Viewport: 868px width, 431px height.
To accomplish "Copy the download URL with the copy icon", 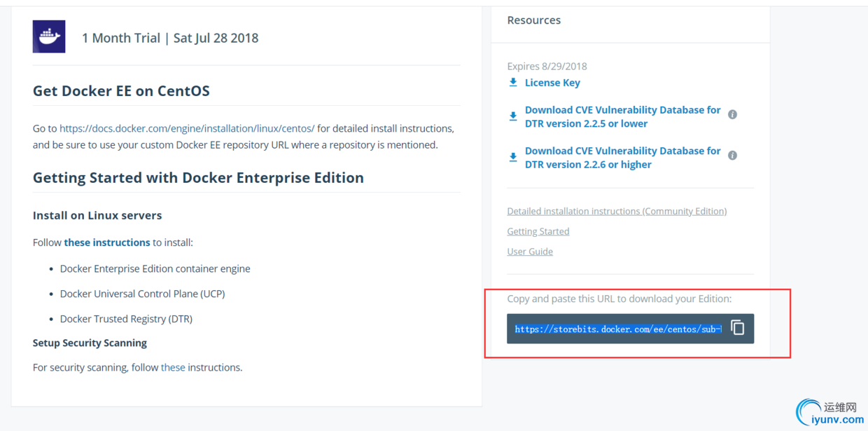I will coord(738,328).
